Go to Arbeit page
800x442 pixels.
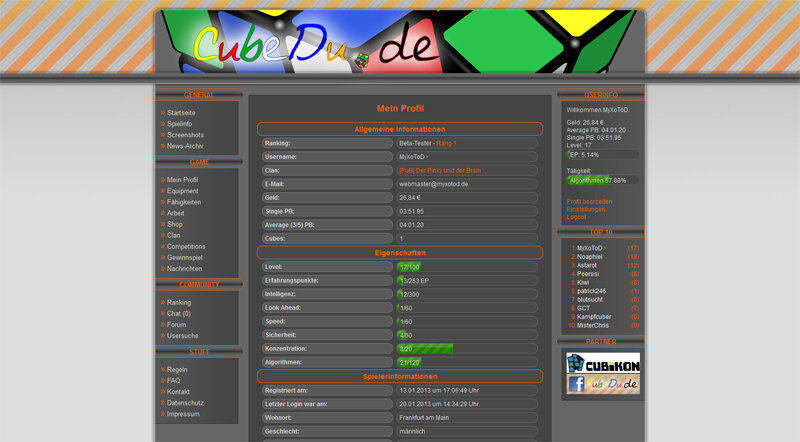pos(176,213)
